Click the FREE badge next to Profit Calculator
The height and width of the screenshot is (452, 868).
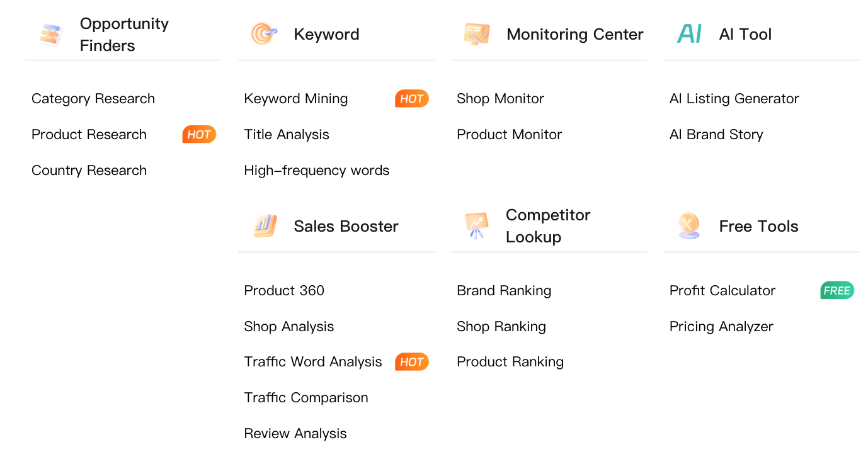[x=837, y=291]
